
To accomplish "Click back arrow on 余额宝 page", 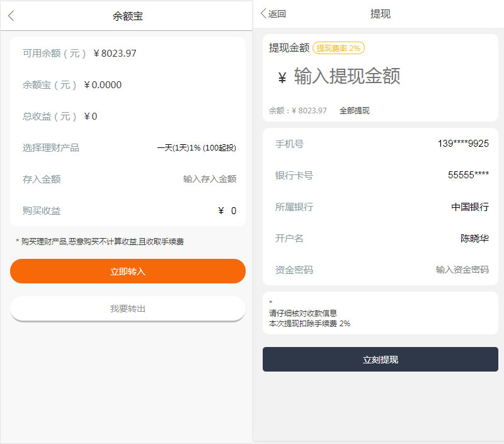I will coord(11,16).
